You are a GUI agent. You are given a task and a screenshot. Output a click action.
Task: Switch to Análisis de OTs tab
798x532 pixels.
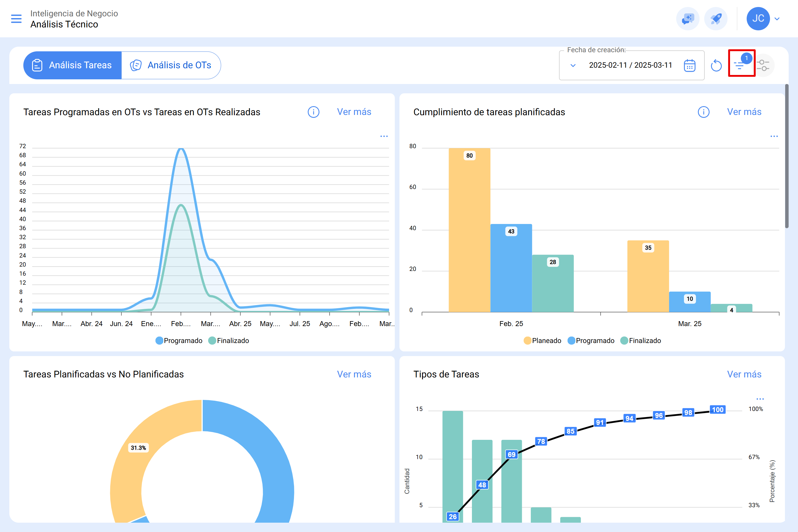pos(171,65)
